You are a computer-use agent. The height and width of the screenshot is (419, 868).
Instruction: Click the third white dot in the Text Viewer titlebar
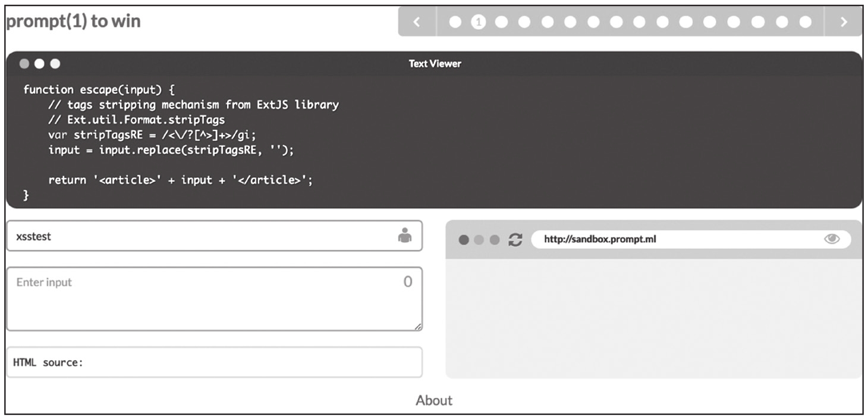[55, 64]
